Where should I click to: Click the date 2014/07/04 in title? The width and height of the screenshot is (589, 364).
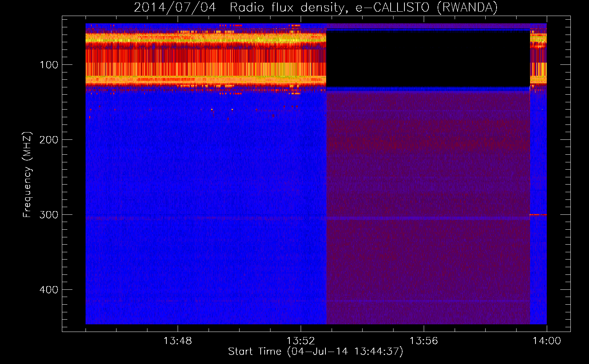tap(175, 7)
